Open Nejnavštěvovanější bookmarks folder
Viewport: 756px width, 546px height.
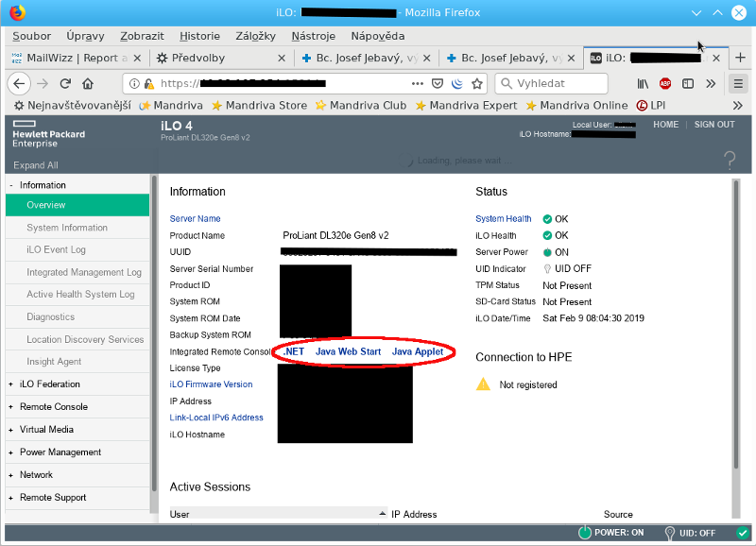(73, 106)
